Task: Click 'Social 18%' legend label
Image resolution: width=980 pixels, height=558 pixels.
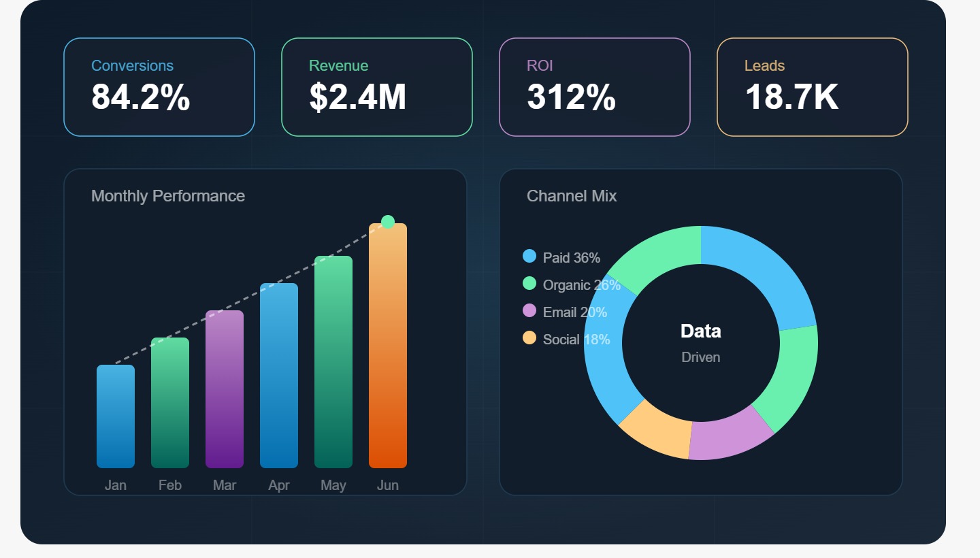Action: [576, 340]
